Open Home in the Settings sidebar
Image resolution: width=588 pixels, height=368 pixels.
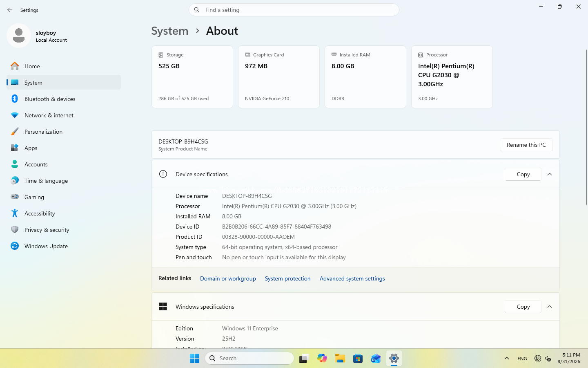click(64, 66)
